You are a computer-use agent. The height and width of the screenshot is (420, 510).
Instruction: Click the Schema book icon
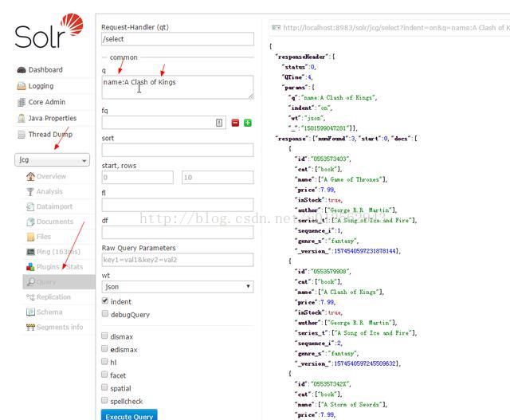(30, 312)
